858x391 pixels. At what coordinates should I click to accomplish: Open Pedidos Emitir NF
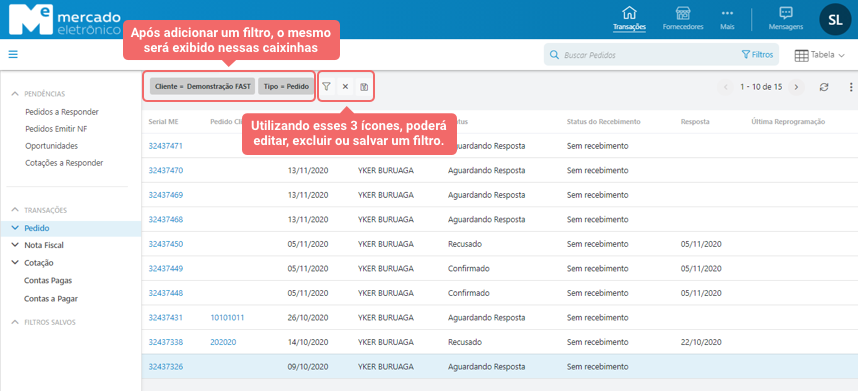[56, 129]
